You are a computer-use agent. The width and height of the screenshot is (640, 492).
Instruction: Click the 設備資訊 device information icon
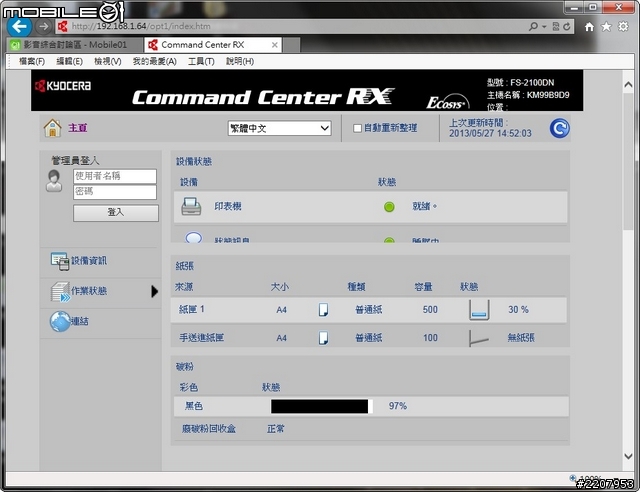60,261
